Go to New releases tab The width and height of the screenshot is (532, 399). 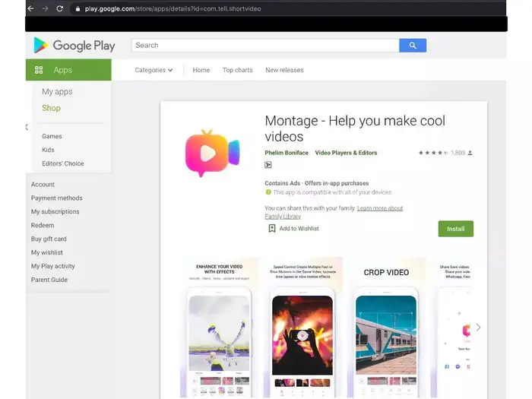(x=284, y=70)
